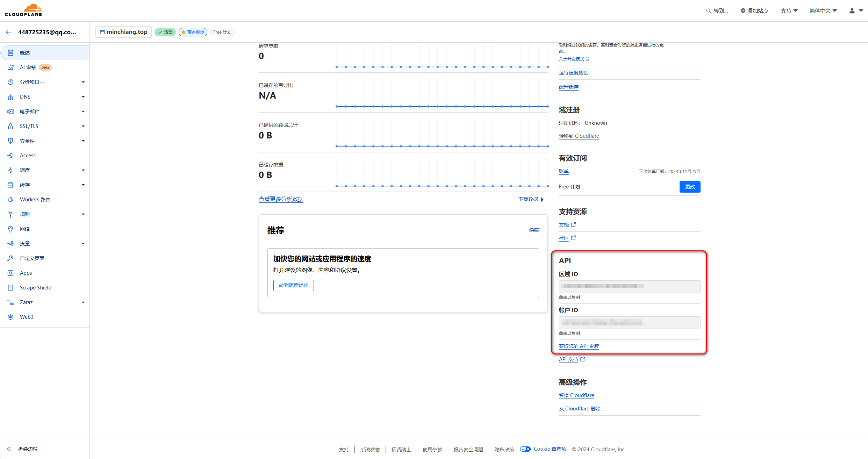Click the 更改 plan button

click(x=690, y=187)
